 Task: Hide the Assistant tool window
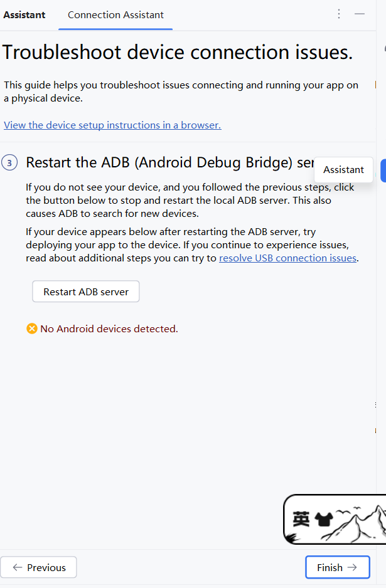[360, 14]
